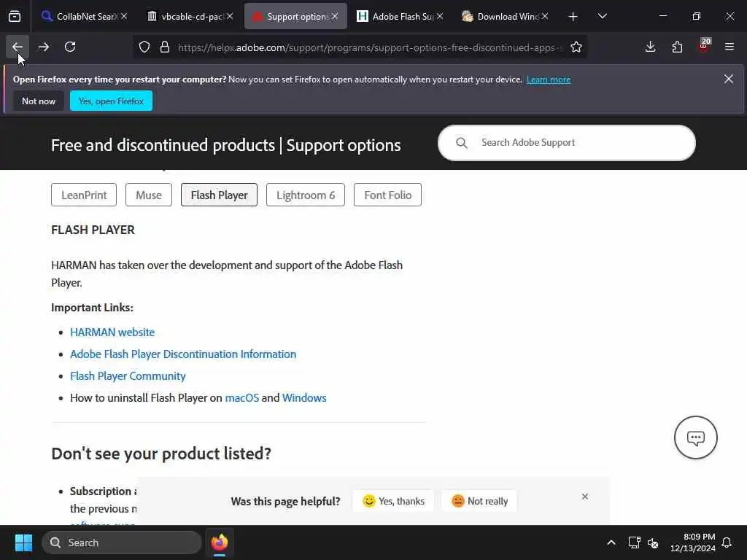The image size is (747, 560).
Task: Open the Downloads panel
Action: [650, 47]
